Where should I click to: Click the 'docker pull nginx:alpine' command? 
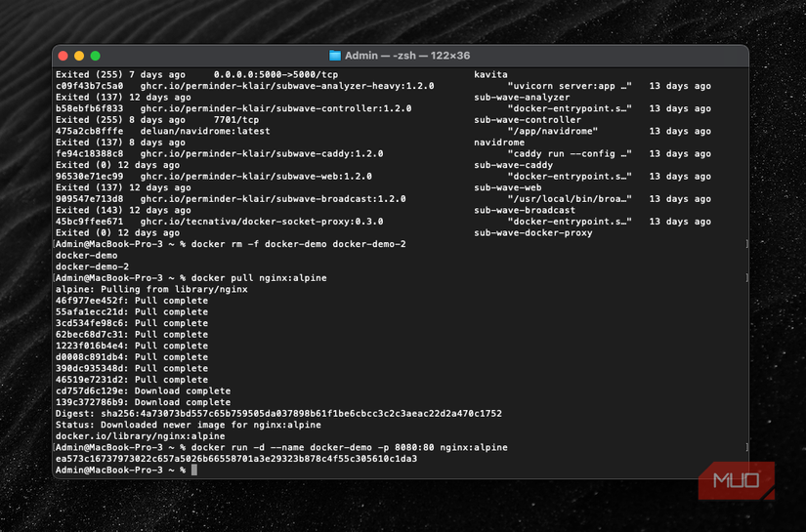(x=259, y=278)
